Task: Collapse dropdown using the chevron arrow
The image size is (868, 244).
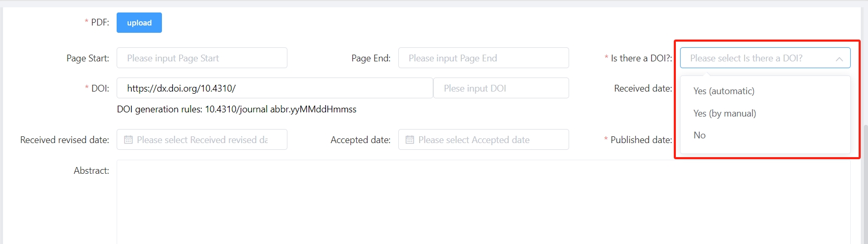Action: (x=839, y=59)
